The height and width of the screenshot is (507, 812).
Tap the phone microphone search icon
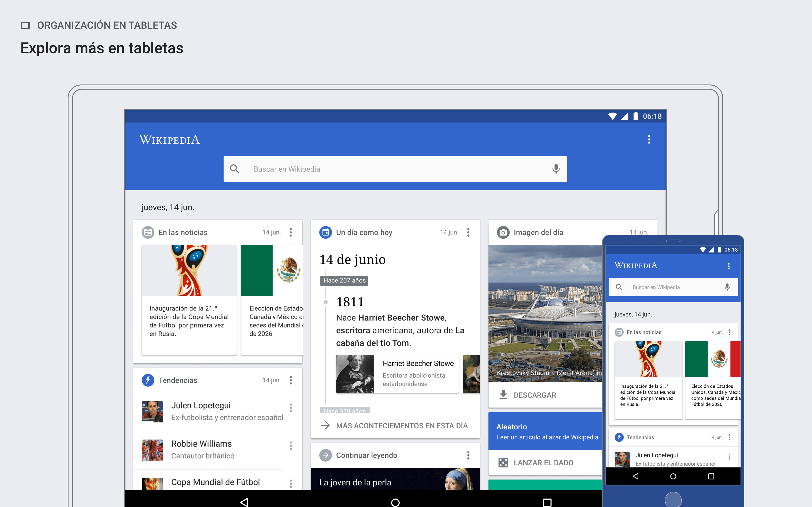[727, 287]
